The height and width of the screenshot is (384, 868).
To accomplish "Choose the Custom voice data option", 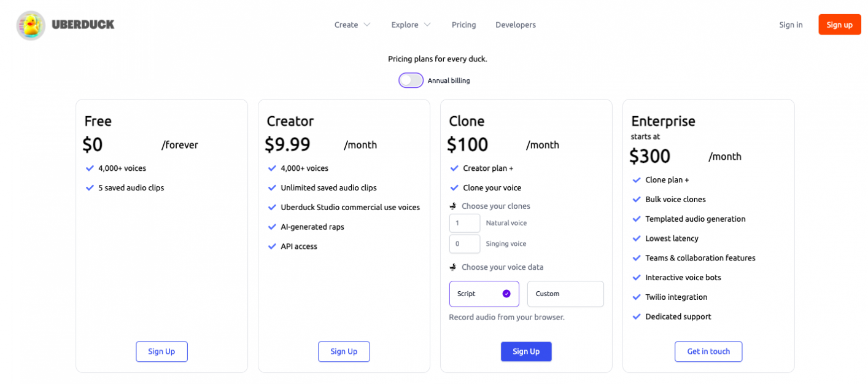I will point(565,294).
